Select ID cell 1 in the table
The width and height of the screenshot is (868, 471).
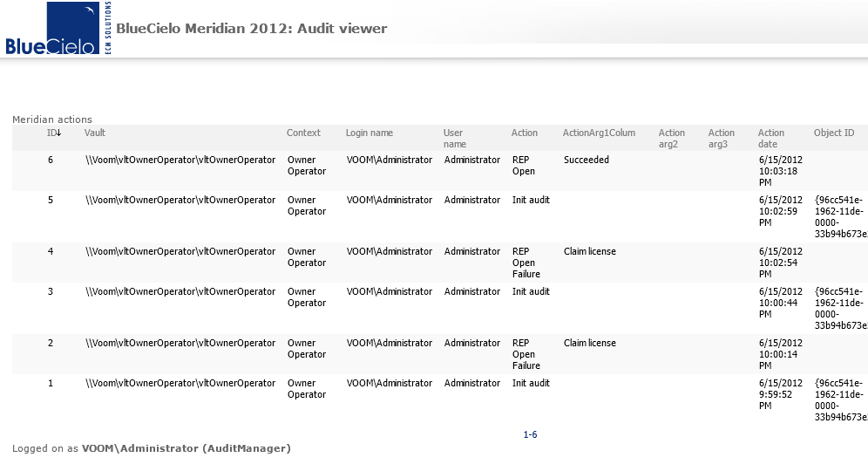[51, 384]
